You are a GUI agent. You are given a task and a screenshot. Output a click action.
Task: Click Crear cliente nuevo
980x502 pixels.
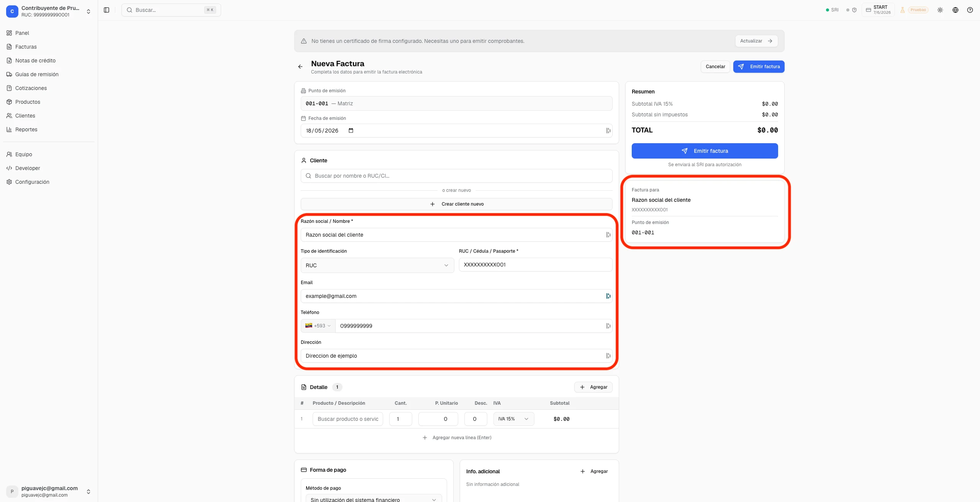click(x=456, y=204)
